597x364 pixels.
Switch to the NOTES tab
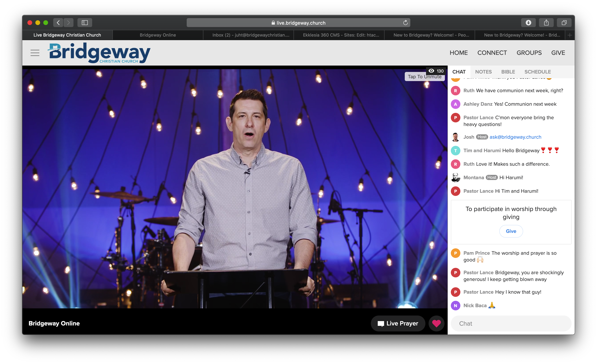[483, 72]
